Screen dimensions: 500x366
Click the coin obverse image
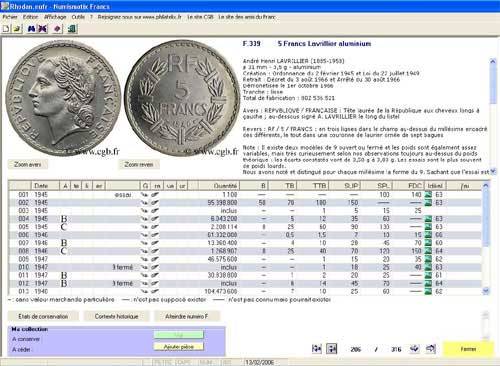coord(63,99)
